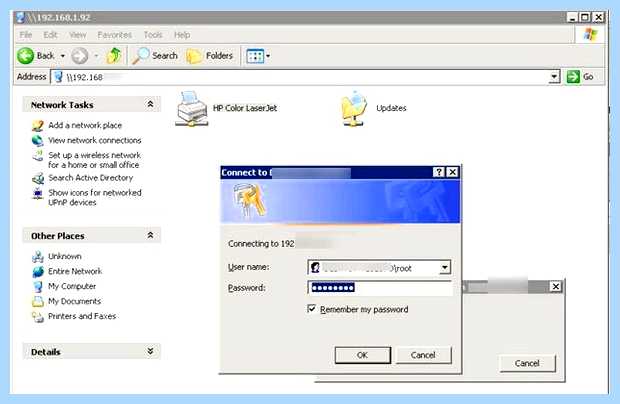Screen dimensions: 620x404
Task: Click the Search Active Directory icon
Action: click(x=38, y=179)
